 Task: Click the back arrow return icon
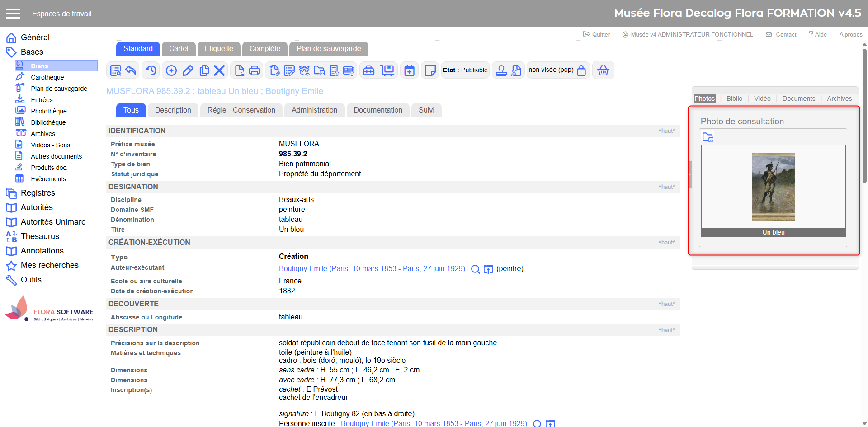coord(131,70)
